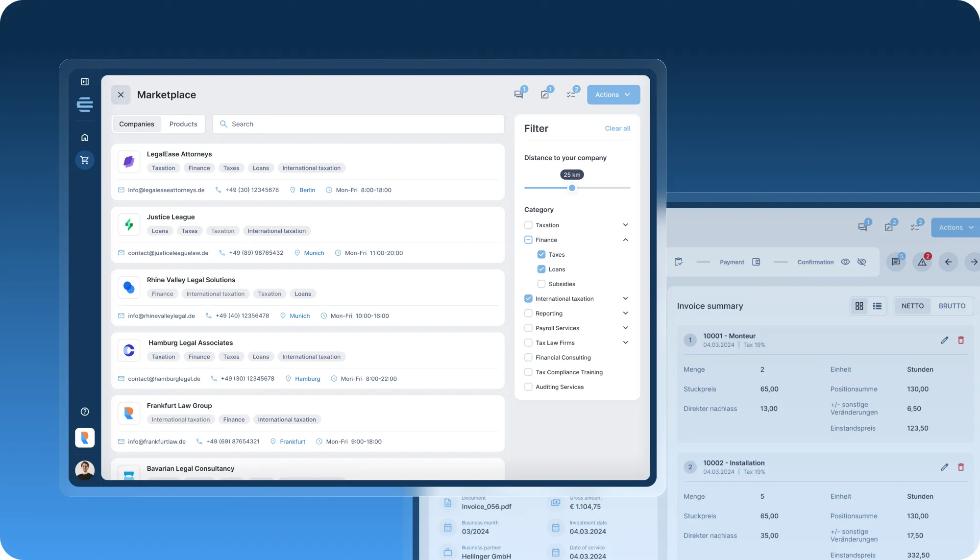
Task: Uncheck the Loans subcategory checkbox
Action: coord(541,269)
